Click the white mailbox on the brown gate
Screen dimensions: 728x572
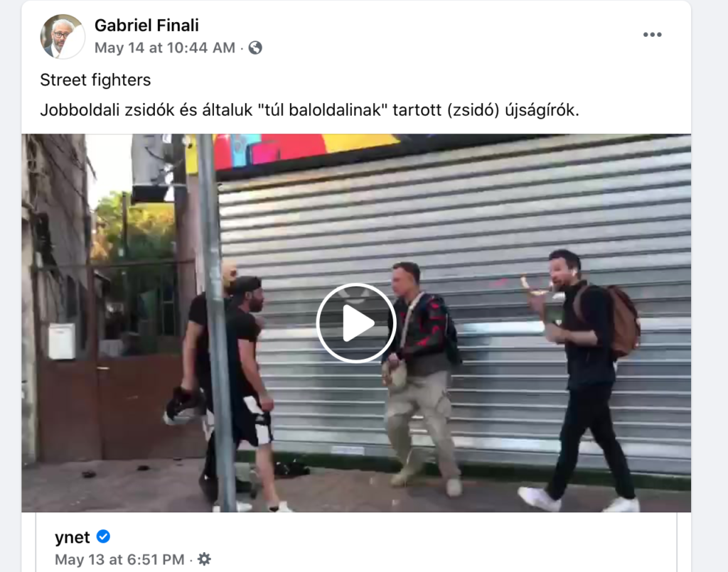coord(62,342)
